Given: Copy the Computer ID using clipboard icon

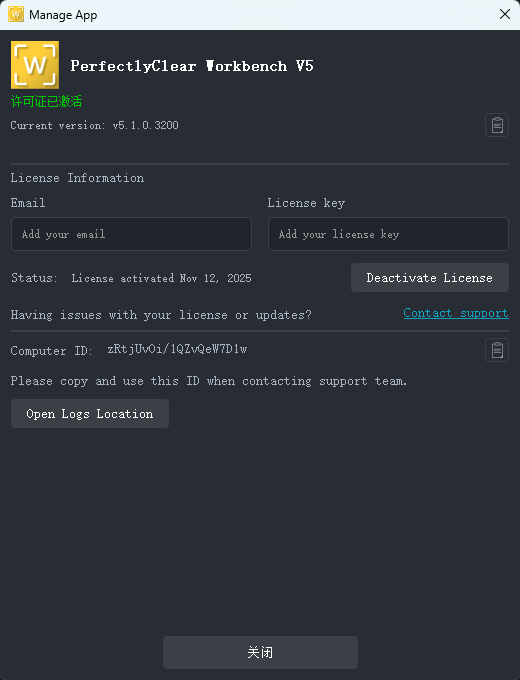Looking at the screenshot, I should coord(497,350).
